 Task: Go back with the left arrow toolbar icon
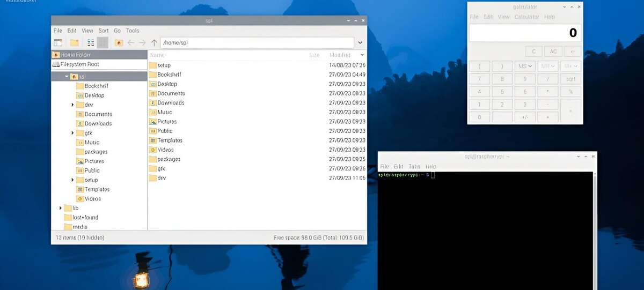(131, 43)
